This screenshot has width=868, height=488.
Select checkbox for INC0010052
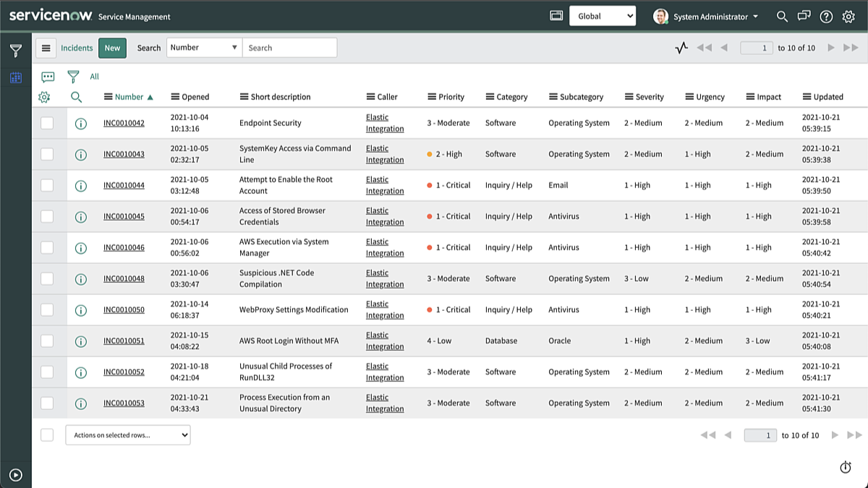(x=47, y=372)
